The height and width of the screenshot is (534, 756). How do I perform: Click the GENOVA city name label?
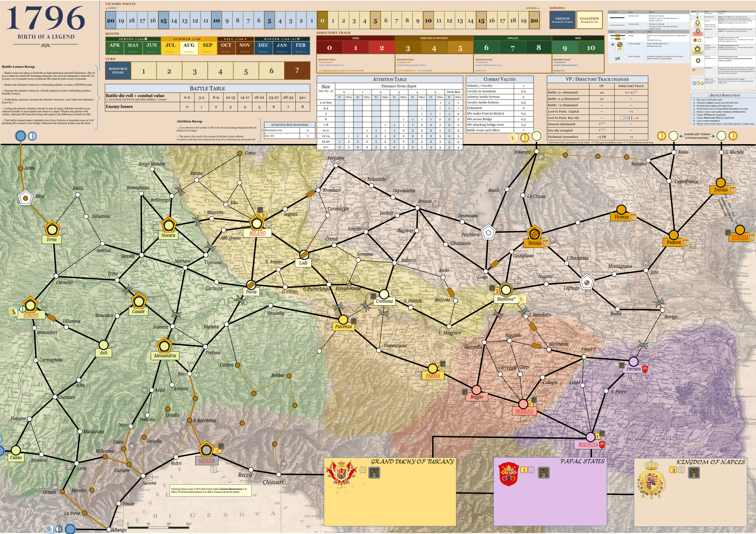point(207,460)
